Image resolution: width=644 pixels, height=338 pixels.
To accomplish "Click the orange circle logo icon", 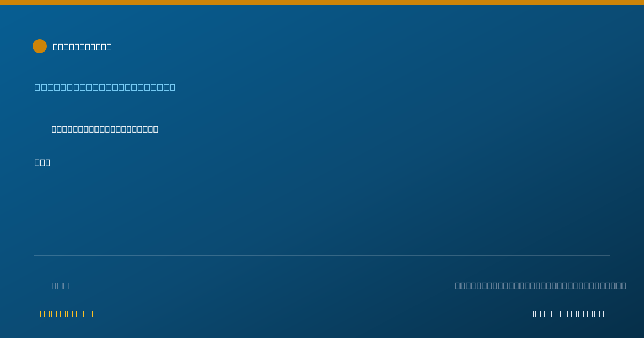I will pyautogui.click(x=40, y=46).
